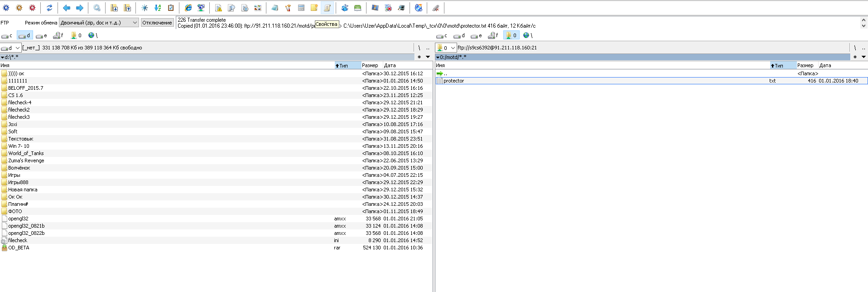Open right panel directory history arrow

coord(863,57)
